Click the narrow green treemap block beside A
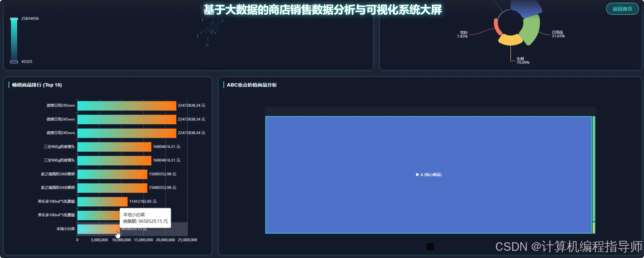 pyautogui.click(x=594, y=169)
